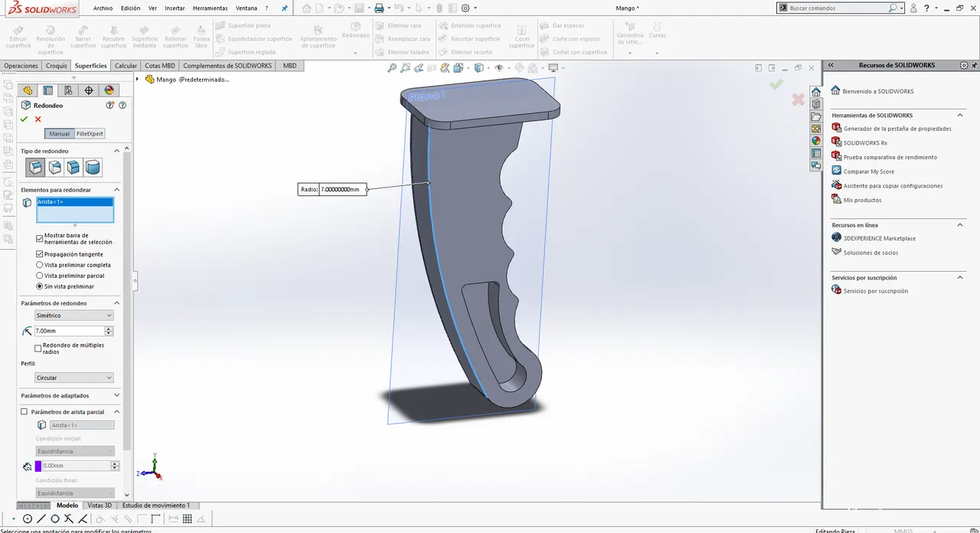Collapse Servicios por suscripción section
This screenshot has width=980, height=533.
(961, 277)
